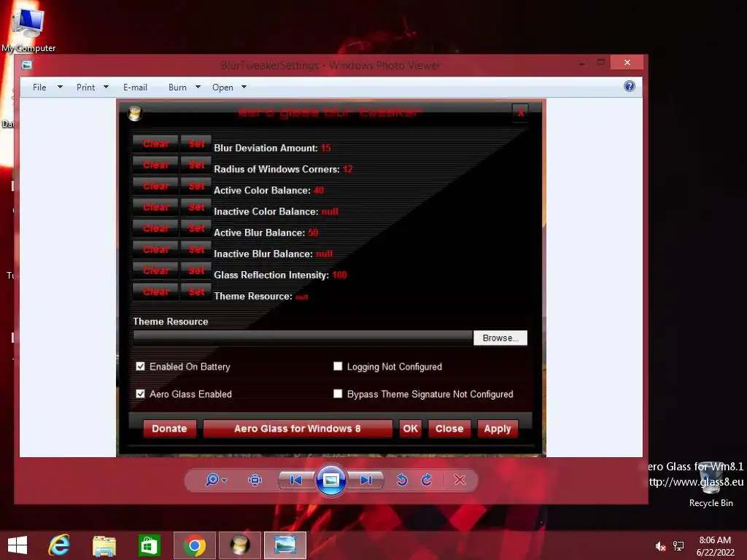Image resolution: width=747 pixels, height=560 pixels.
Task: Set the Radius of Windows Corners value
Action: click(196, 165)
